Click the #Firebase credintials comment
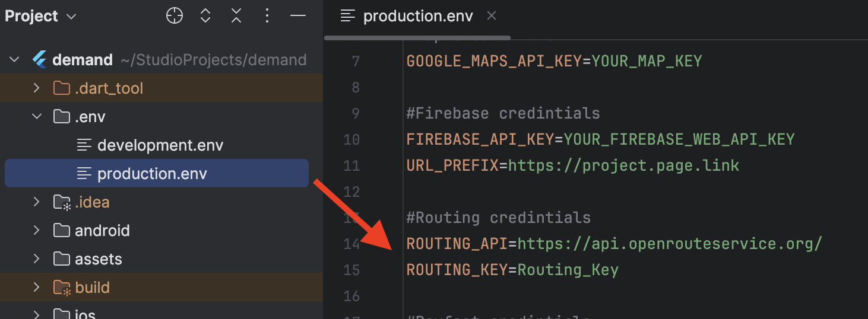 pos(503,113)
